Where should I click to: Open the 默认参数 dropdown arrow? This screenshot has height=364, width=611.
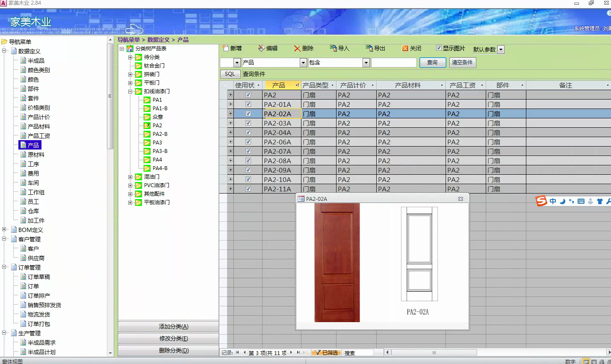pyautogui.click(x=501, y=50)
